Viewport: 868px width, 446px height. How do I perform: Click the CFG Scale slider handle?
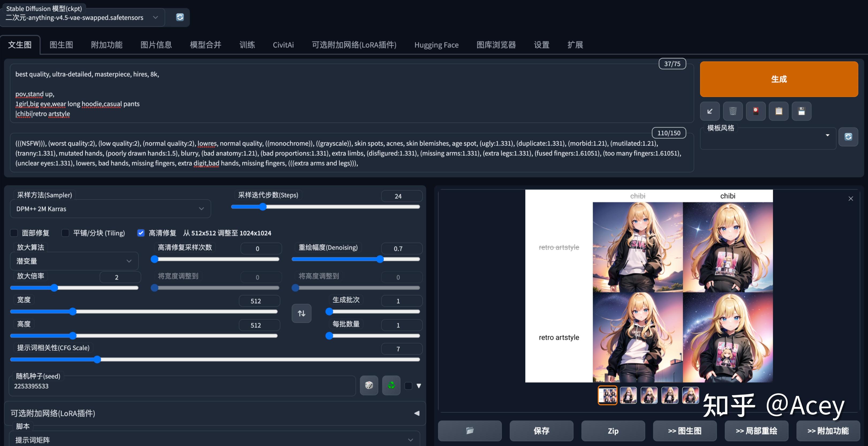coord(97,360)
